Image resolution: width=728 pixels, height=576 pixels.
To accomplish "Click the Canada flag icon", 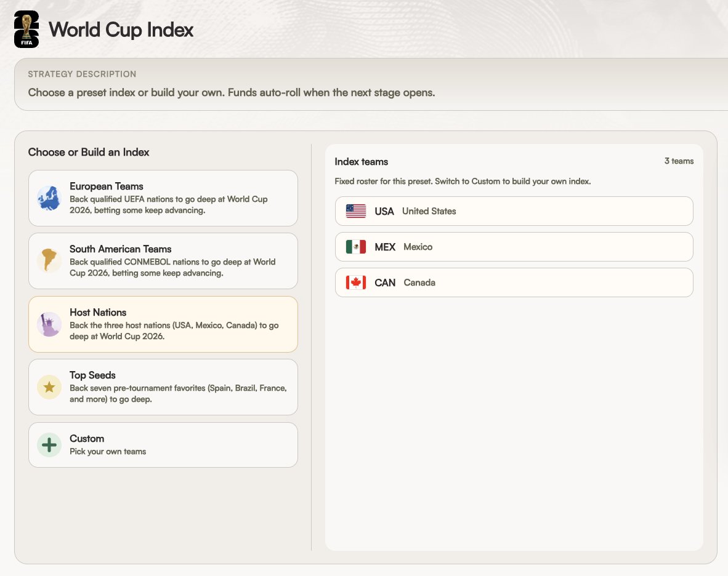I will (x=356, y=282).
